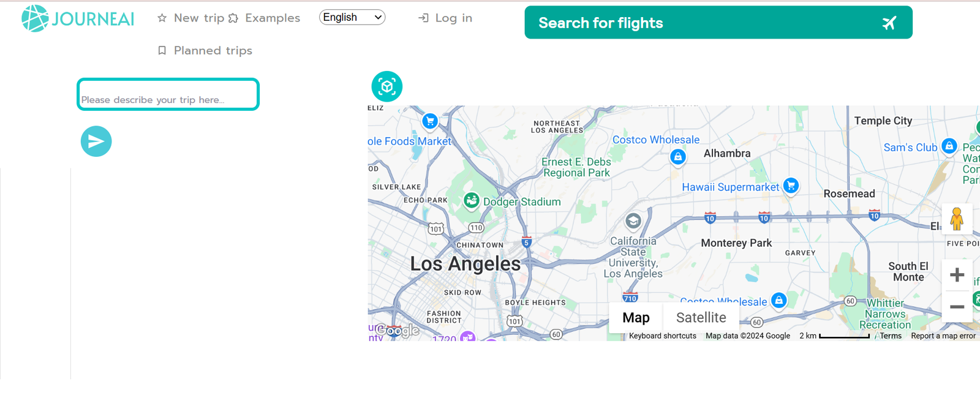Open the English language dropdown
Viewport: 980px width, 414px height.
(352, 17)
